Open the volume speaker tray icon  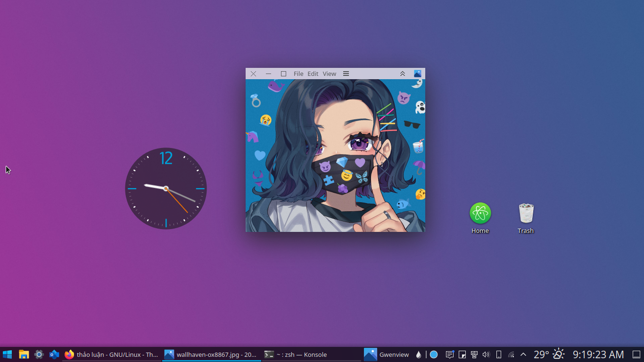pos(486,354)
